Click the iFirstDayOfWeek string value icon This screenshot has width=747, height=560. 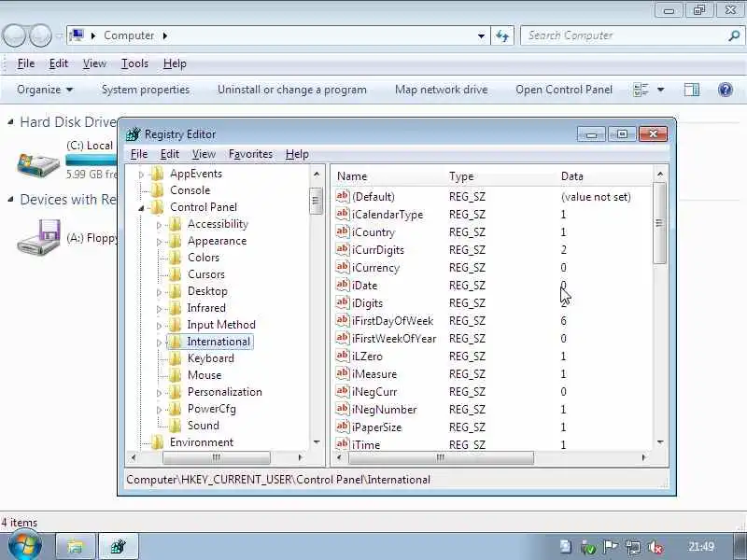coord(342,320)
